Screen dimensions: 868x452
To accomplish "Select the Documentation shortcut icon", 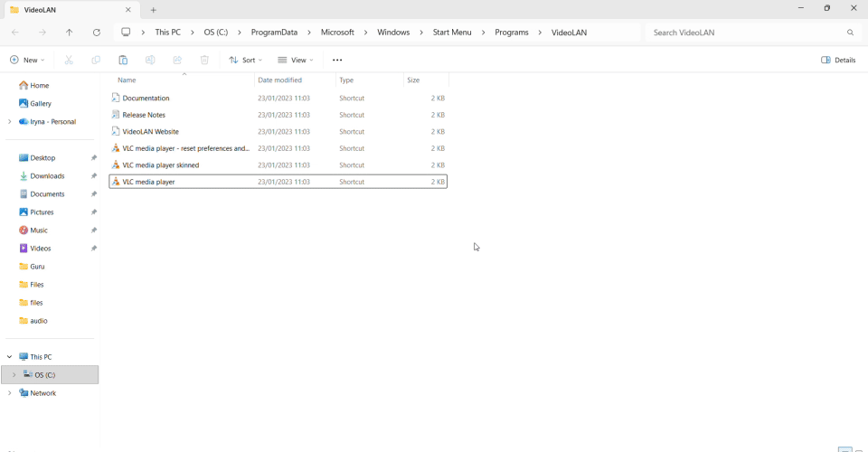I will tap(115, 98).
